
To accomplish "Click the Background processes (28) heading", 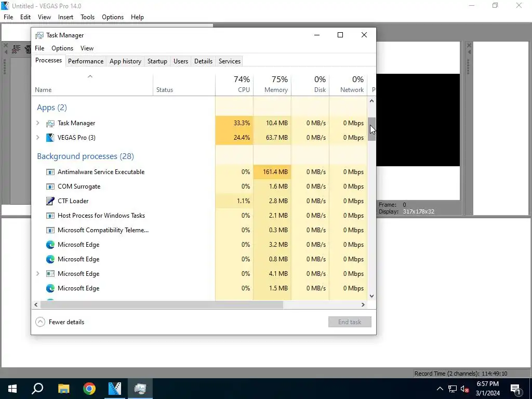I will 86,156.
